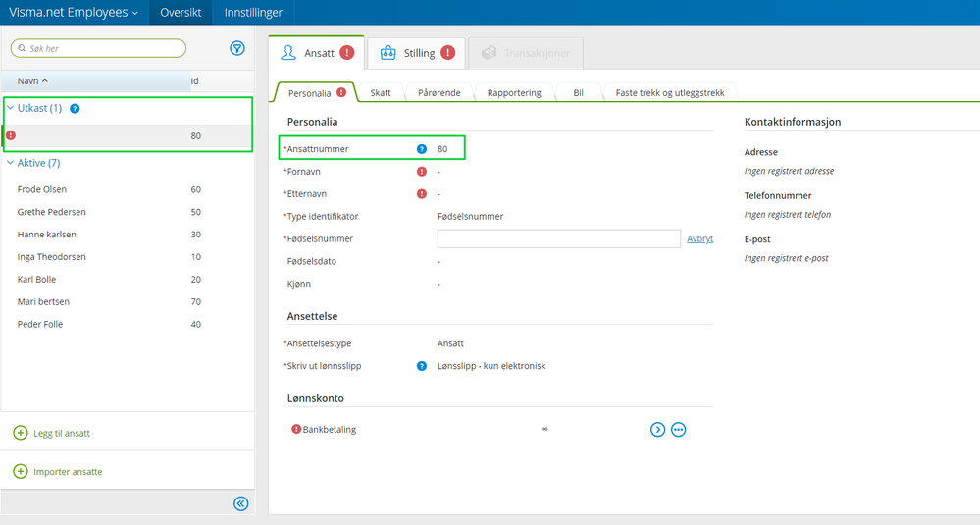The image size is (980, 525).
Task: Click the Ingen registrert adresse text
Action: click(x=789, y=171)
